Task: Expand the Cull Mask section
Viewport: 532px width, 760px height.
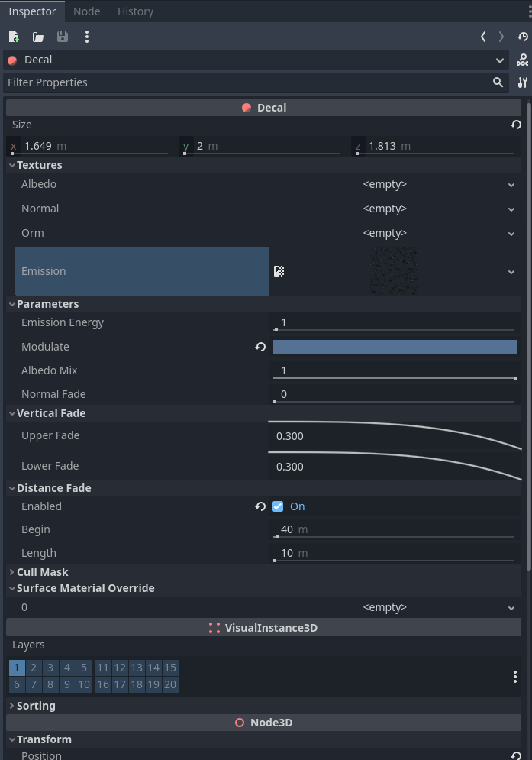Action: 11,571
